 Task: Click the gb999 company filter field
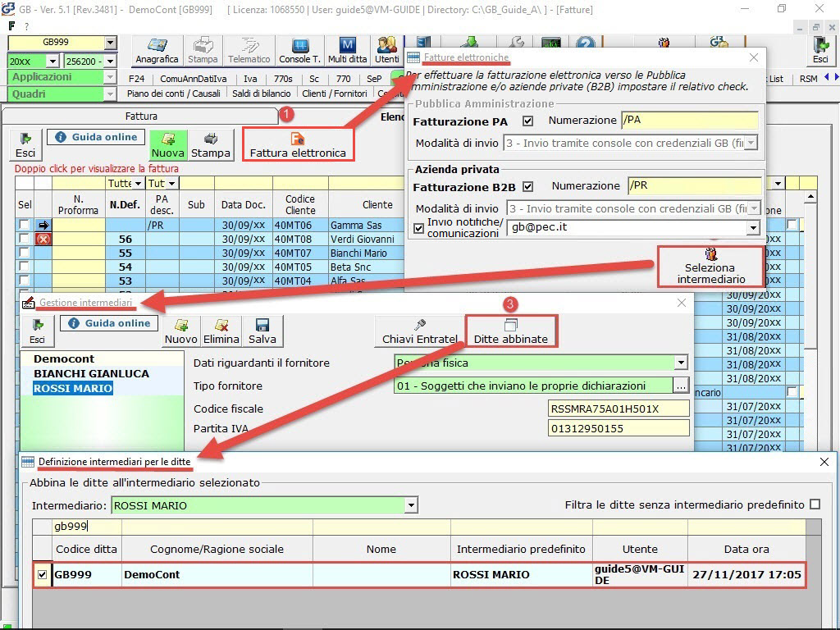tap(87, 527)
